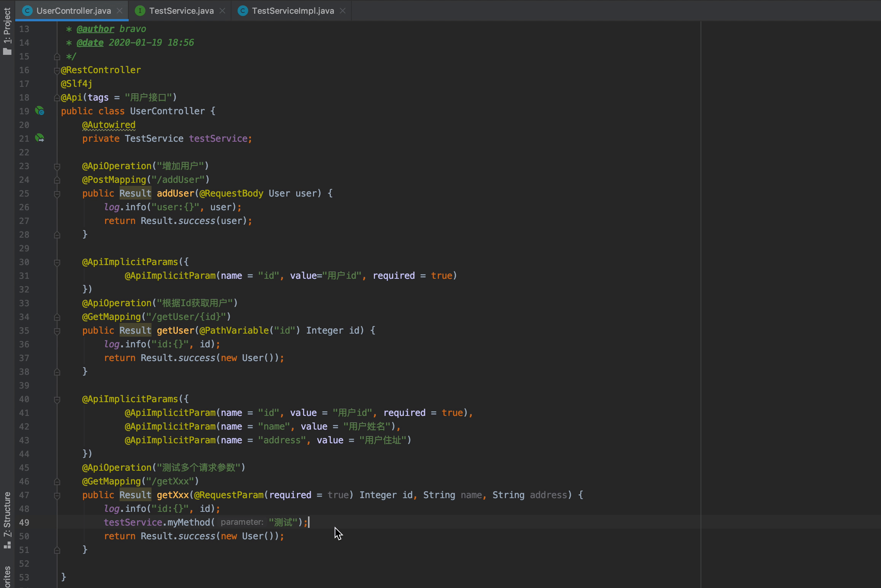Click line number 49 in the gutter

click(24, 522)
